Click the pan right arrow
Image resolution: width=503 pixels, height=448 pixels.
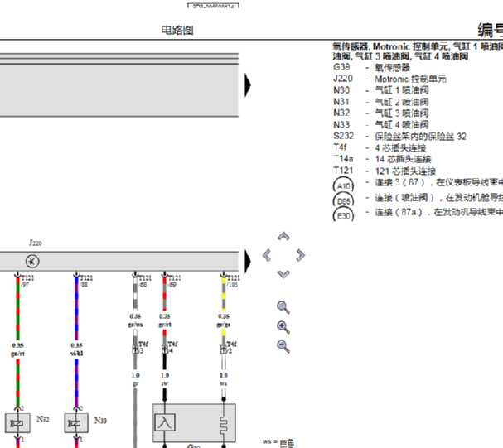(x=301, y=255)
